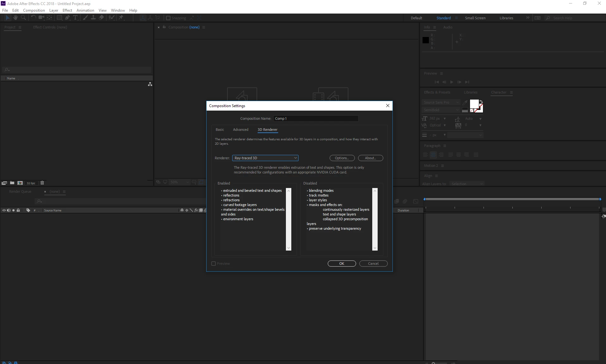The height and width of the screenshot is (364, 606).
Task: Click the About... button
Action: (370, 158)
